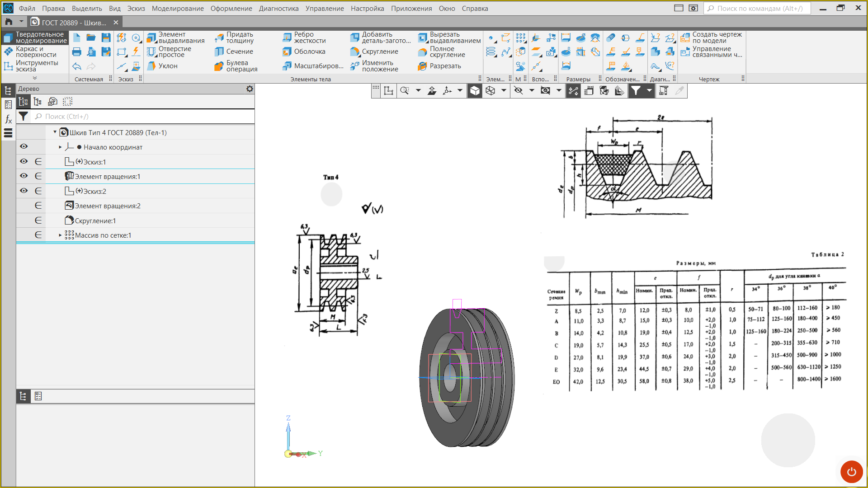The width and height of the screenshot is (868, 488).
Task: Toggle visibility of Начало координат
Action: coord(24,147)
